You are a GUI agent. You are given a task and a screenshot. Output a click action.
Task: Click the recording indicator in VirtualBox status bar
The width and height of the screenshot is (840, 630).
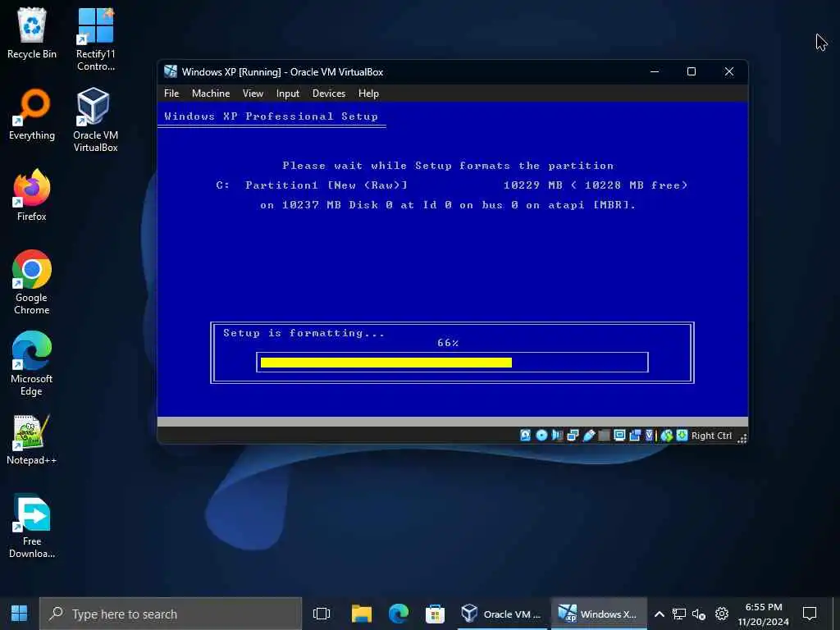(635, 435)
